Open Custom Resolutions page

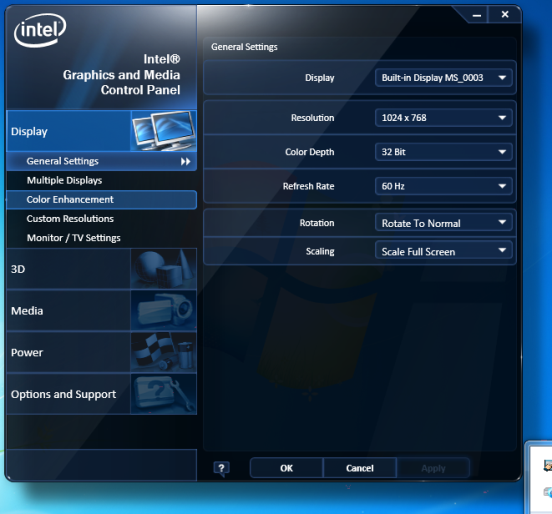(x=101, y=219)
